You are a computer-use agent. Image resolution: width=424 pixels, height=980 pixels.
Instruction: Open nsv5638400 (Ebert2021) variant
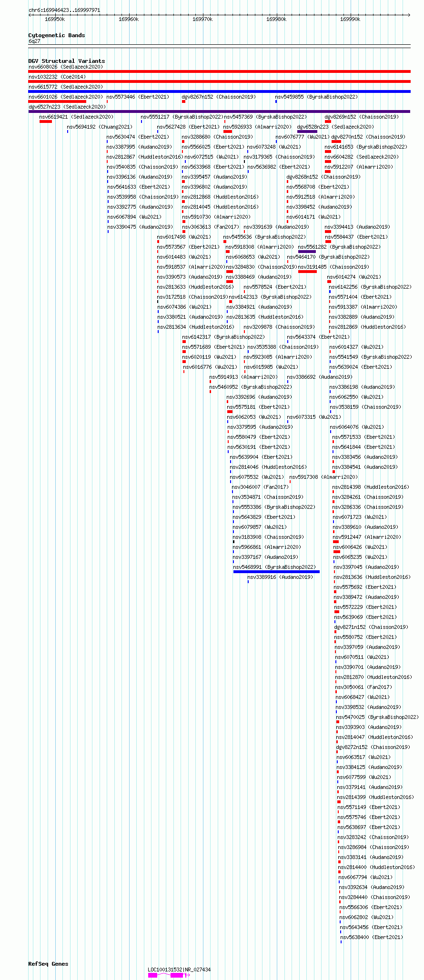pyautogui.click(x=372, y=938)
